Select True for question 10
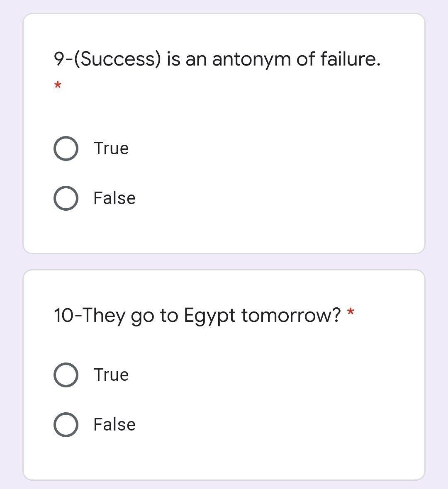Viewport: 448px width, 489px height. tap(66, 375)
